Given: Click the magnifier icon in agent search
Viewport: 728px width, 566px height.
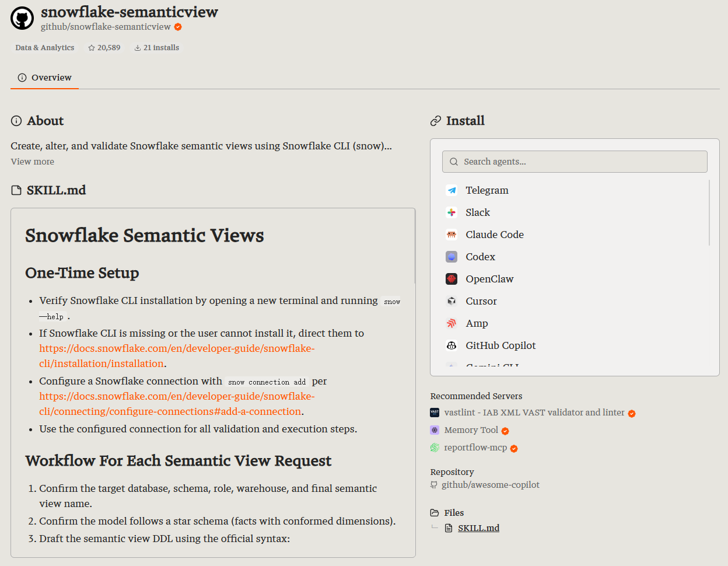Looking at the screenshot, I should point(454,162).
